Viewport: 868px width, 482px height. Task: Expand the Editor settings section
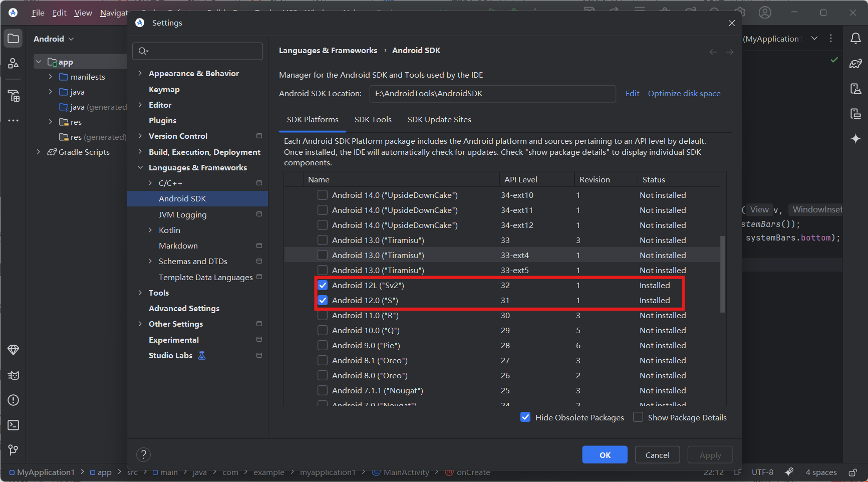[x=140, y=105]
